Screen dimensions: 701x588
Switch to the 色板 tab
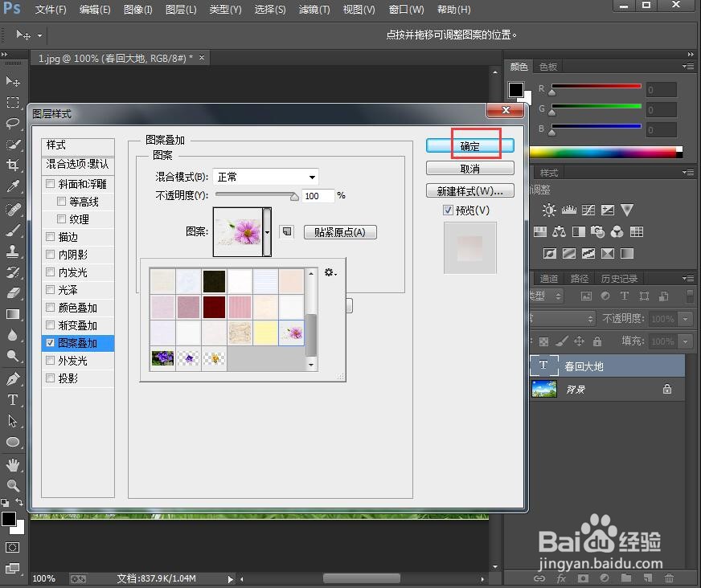point(548,67)
